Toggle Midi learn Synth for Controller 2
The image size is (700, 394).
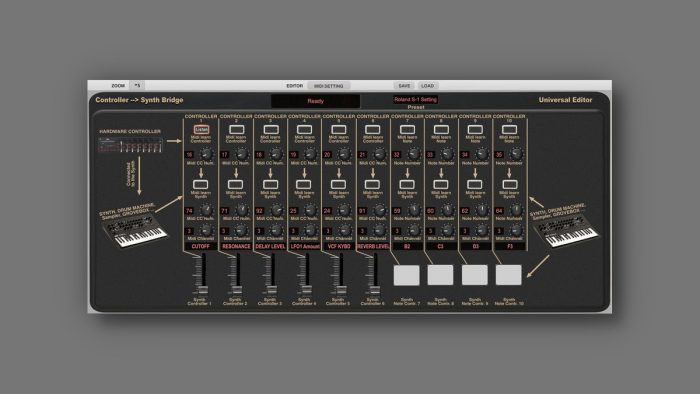click(236, 184)
